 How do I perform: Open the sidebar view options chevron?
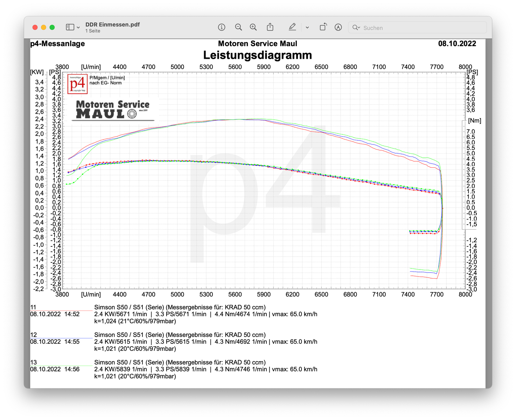tap(78, 27)
